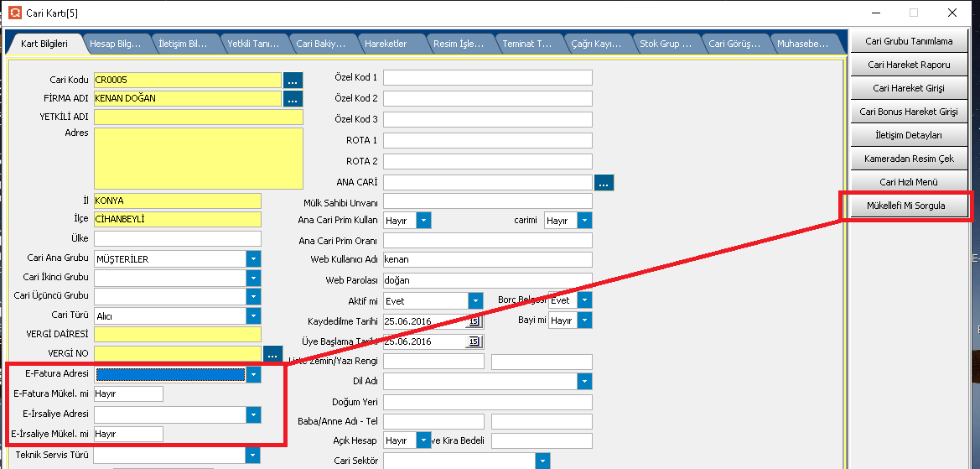Click E-İrsaliye Mükel. mi field

pyautogui.click(x=128, y=434)
